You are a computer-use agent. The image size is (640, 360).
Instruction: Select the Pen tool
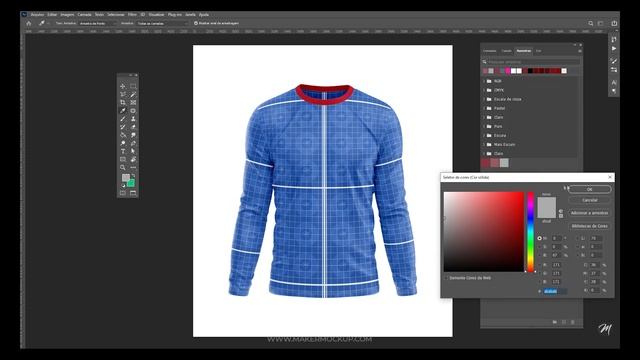[133, 143]
